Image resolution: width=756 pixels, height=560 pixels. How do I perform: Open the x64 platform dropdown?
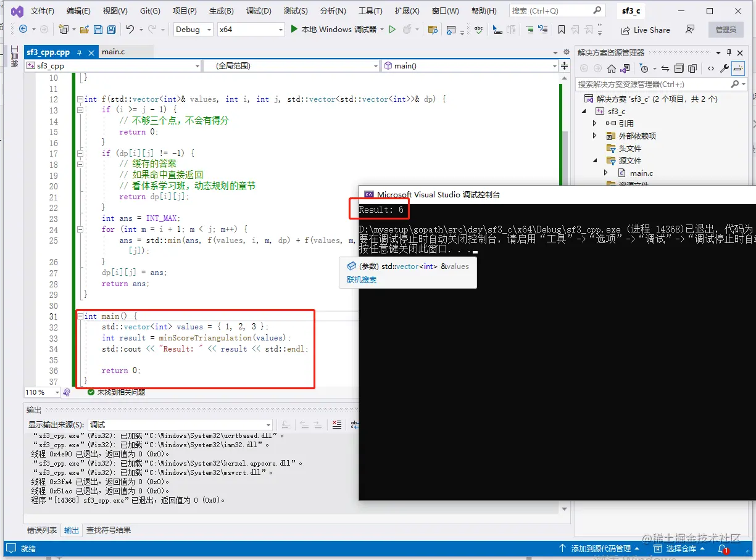(251, 29)
